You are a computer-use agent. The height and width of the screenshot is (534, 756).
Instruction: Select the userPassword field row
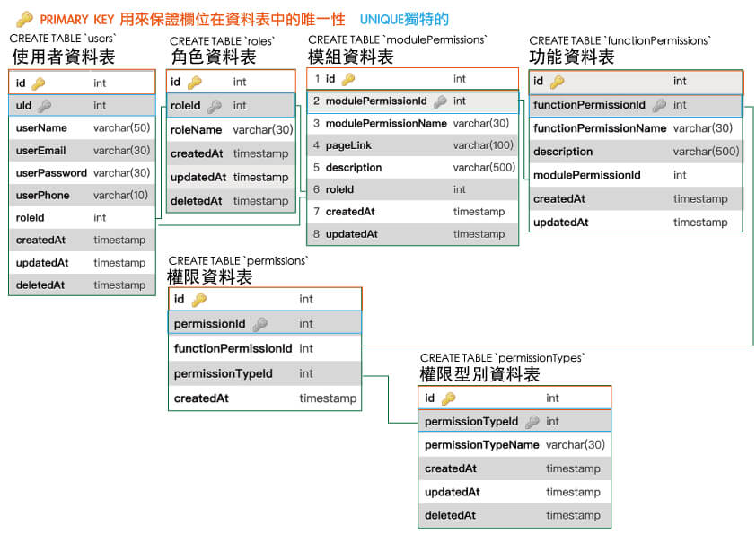(83, 173)
